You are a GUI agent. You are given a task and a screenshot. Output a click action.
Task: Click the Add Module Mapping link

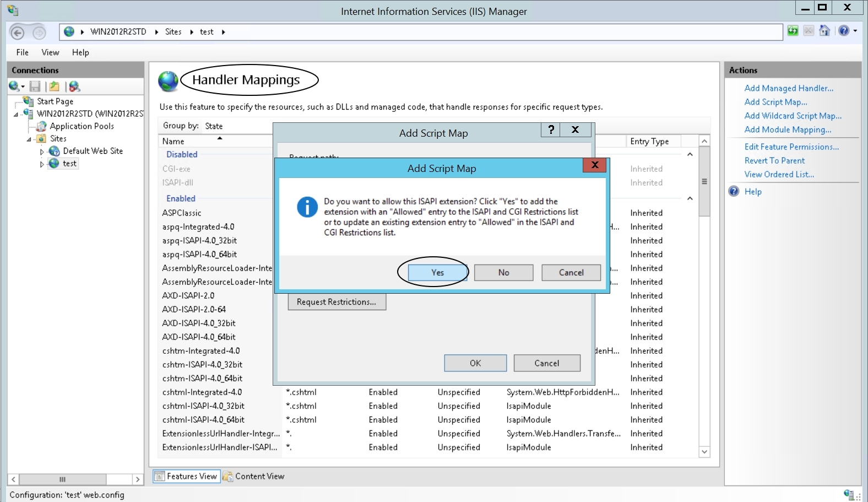[788, 129]
